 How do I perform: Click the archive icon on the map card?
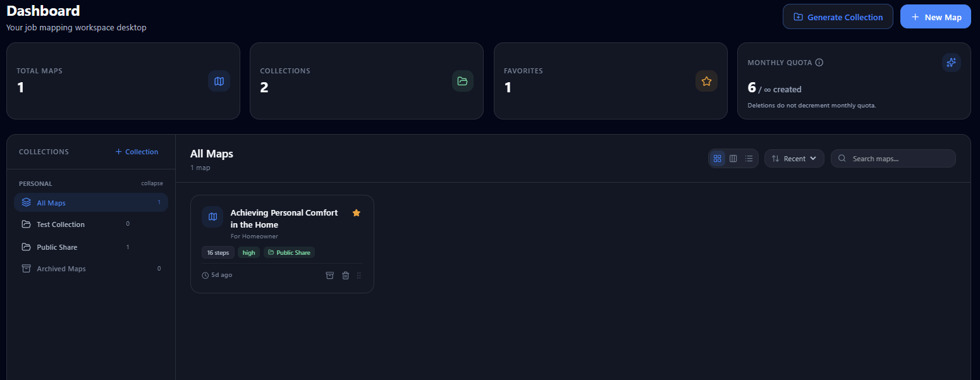[329, 275]
